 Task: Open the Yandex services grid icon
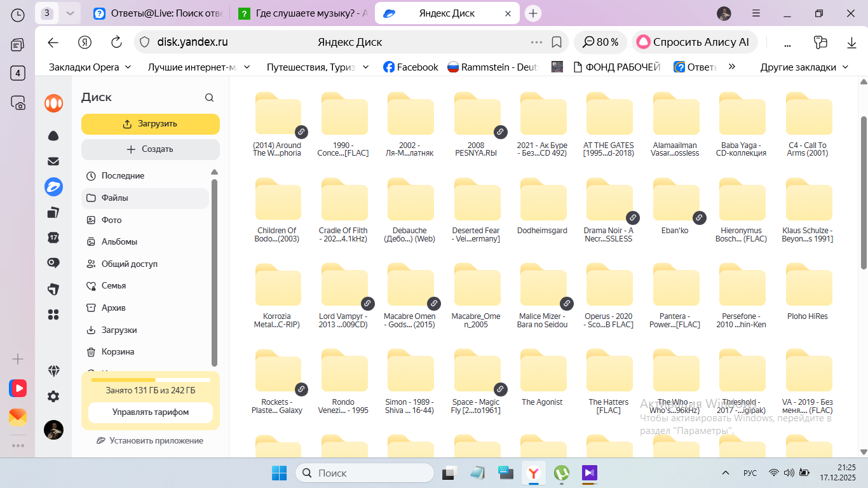[53, 315]
